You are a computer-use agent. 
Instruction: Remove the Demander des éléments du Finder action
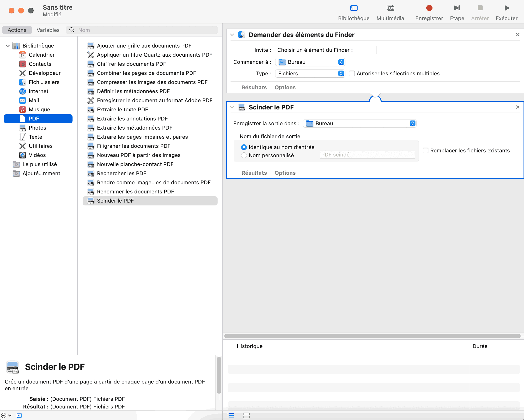tap(518, 35)
